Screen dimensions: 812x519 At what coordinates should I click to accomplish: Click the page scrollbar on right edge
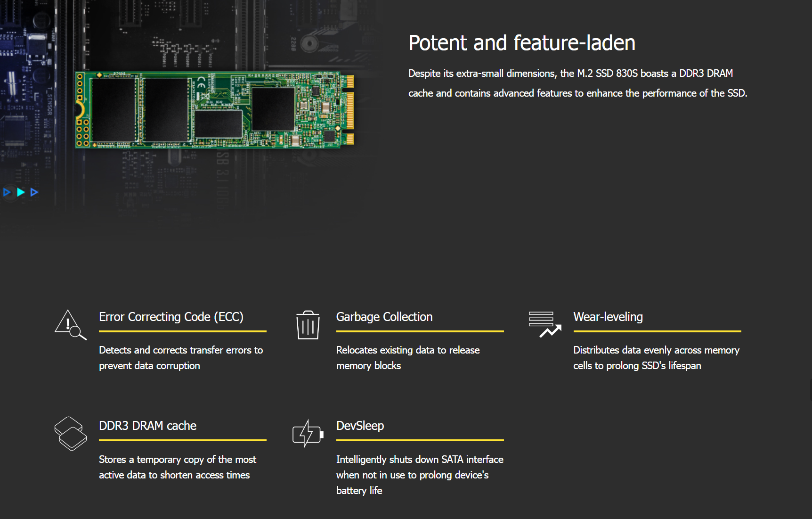coord(810,390)
